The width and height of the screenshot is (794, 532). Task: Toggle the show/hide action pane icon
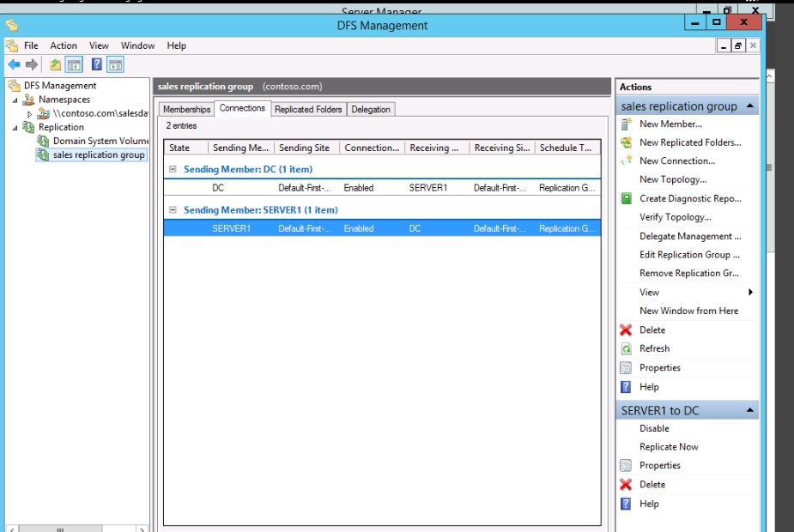tap(116, 65)
